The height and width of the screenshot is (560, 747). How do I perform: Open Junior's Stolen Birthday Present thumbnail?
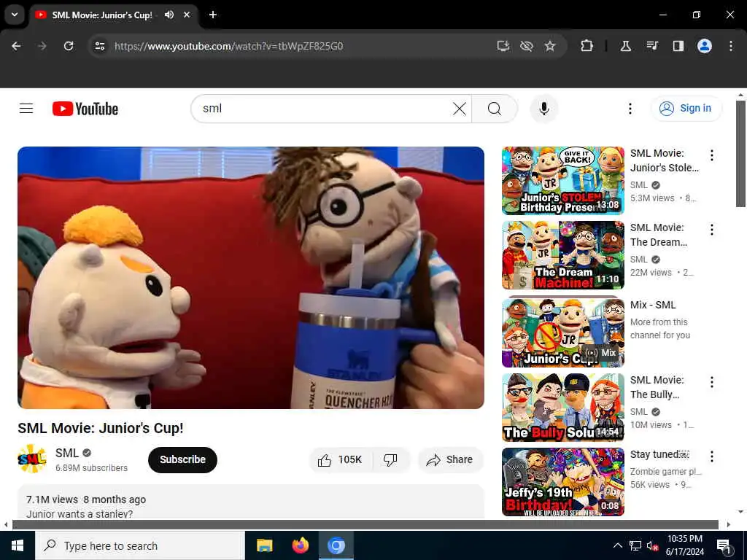point(562,181)
